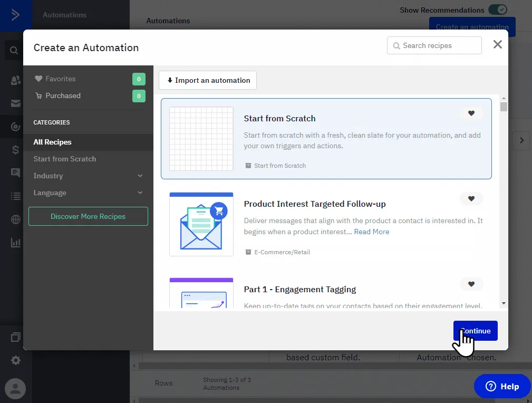532x403 pixels.
Task: Select the All Recipes category
Action: pos(88,142)
